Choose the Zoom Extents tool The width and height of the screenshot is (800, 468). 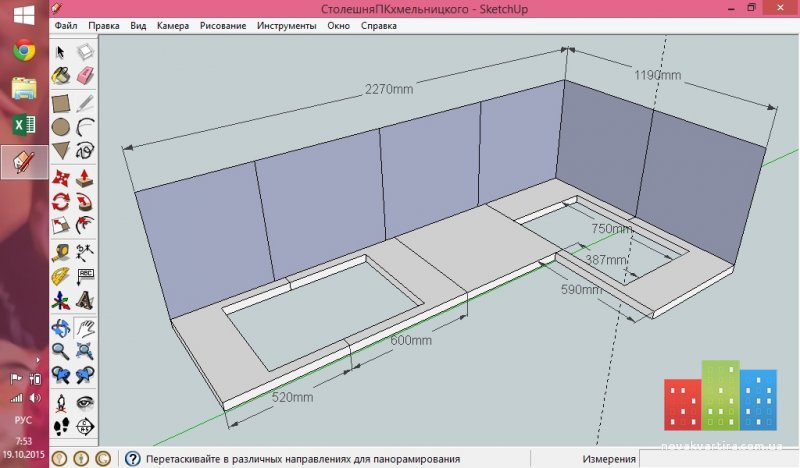[85, 351]
